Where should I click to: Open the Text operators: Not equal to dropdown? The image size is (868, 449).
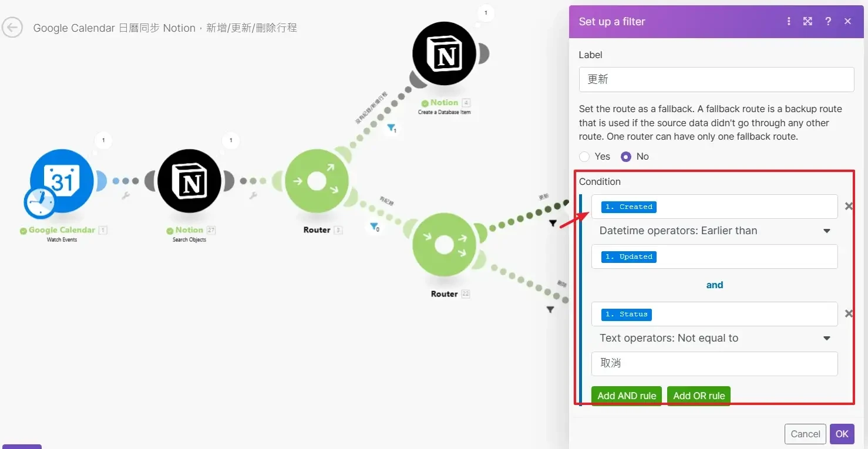click(715, 338)
